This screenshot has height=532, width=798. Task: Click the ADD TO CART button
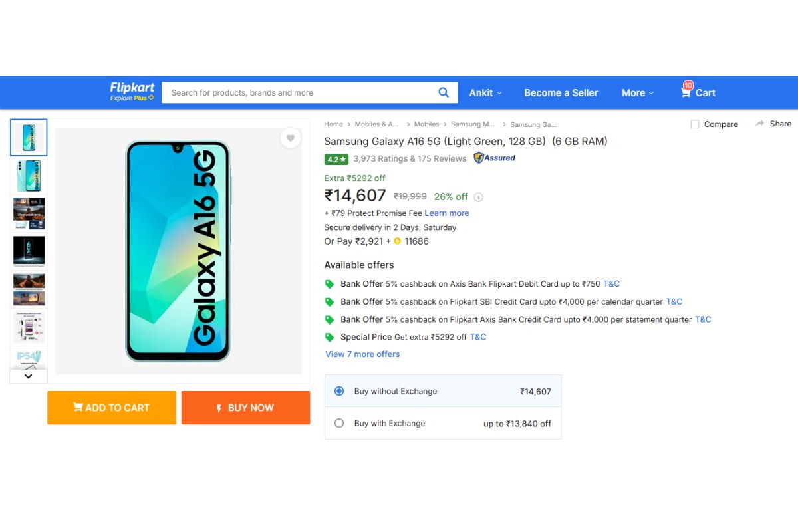point(111,408)
